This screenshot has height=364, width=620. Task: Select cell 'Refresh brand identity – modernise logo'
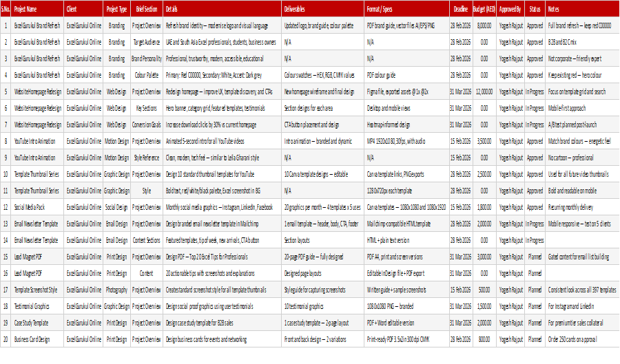point(223,25)
